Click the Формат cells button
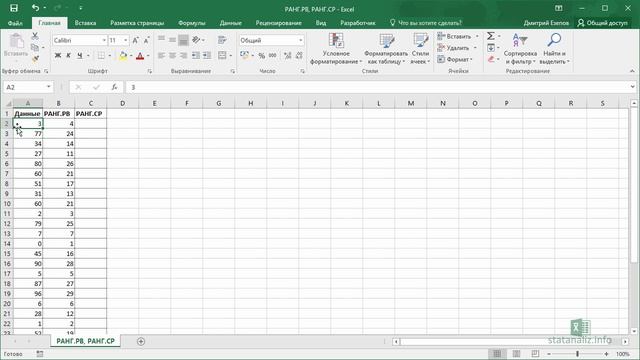640x360 pixels. point(455,59)
